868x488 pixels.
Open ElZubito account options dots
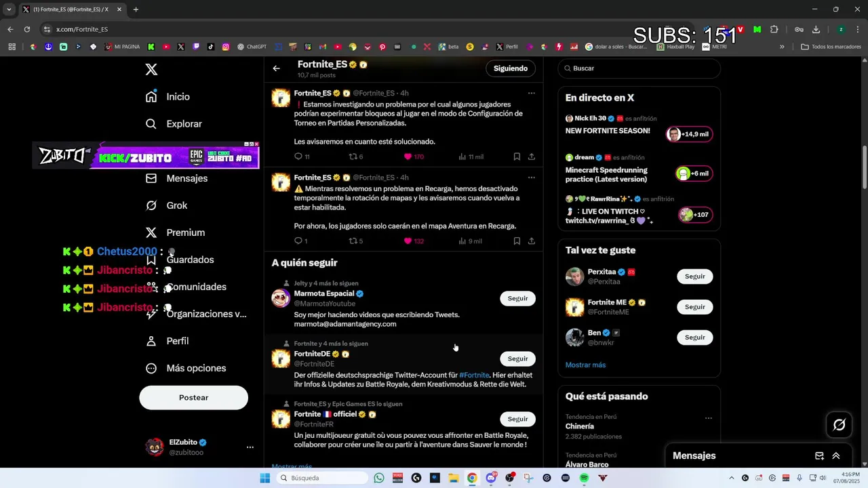coord(250,447)
